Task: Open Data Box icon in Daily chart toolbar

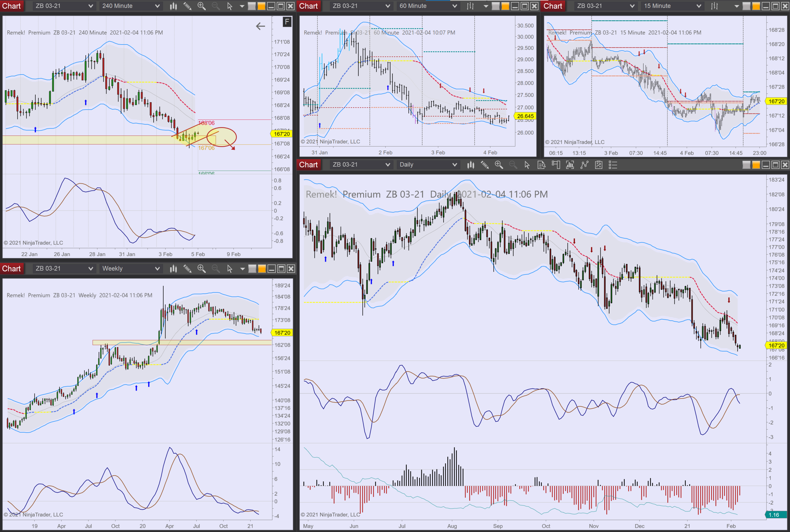Action: coord(541,165)
